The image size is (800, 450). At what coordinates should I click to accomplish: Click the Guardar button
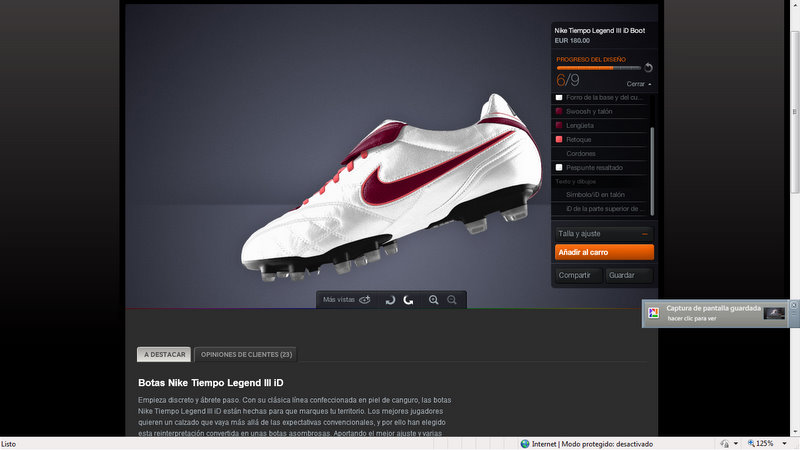(x=629, y=275)
